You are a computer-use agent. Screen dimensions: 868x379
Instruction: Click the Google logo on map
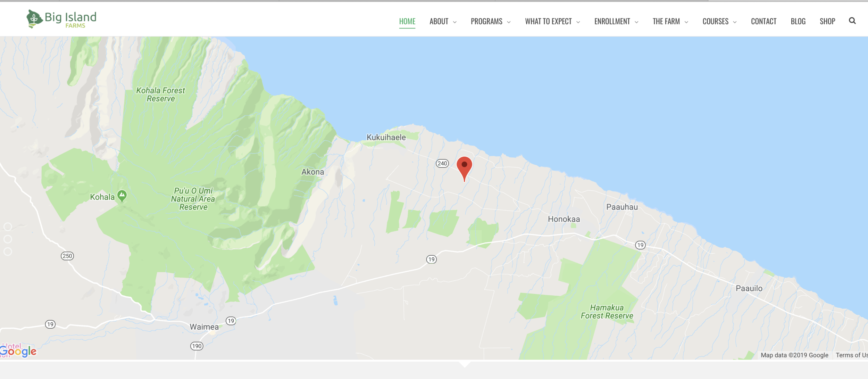(18, 351)
